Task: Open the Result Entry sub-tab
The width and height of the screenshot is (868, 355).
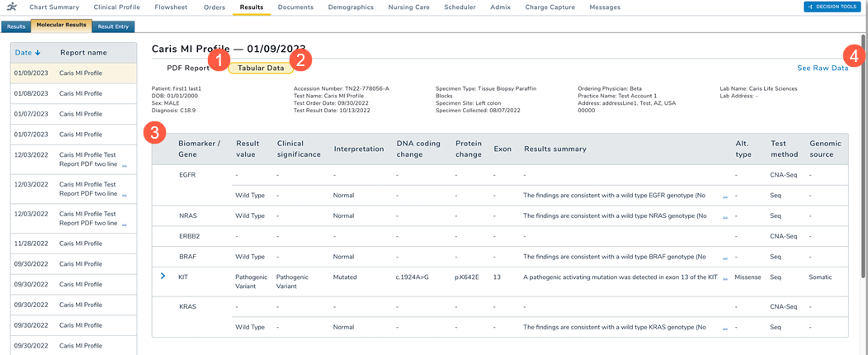Action: tap(113, 26)
